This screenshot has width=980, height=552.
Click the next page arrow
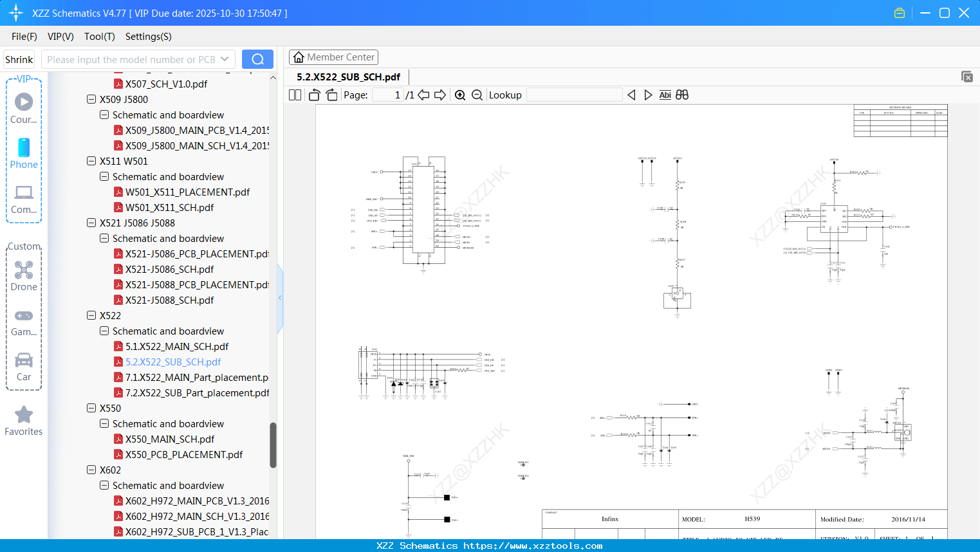point(440,95)
